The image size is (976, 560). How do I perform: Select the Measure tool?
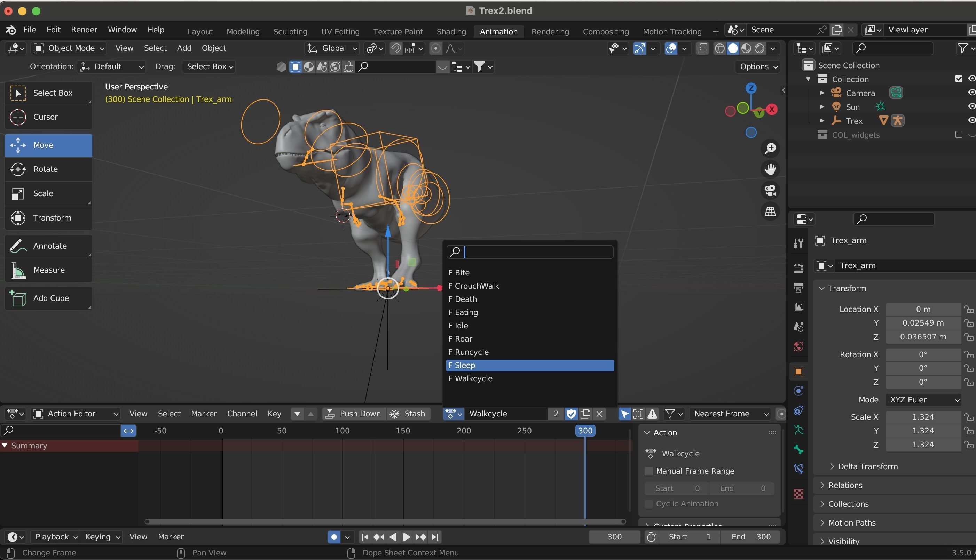point(48,270)
